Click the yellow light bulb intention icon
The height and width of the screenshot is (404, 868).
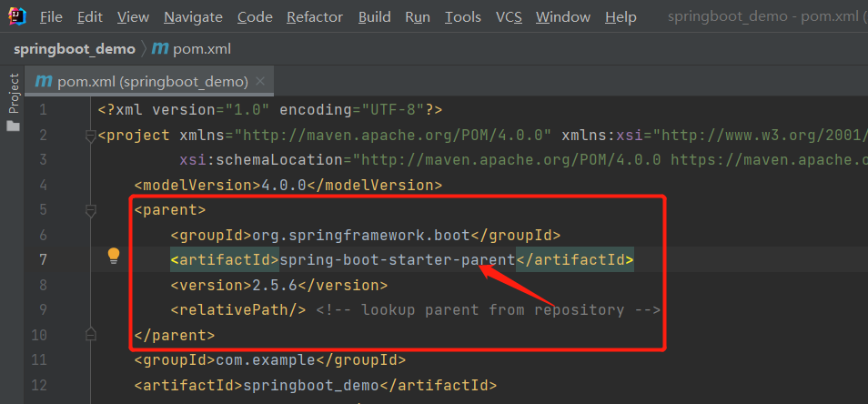pyautogui.click(x=114, y=256)
